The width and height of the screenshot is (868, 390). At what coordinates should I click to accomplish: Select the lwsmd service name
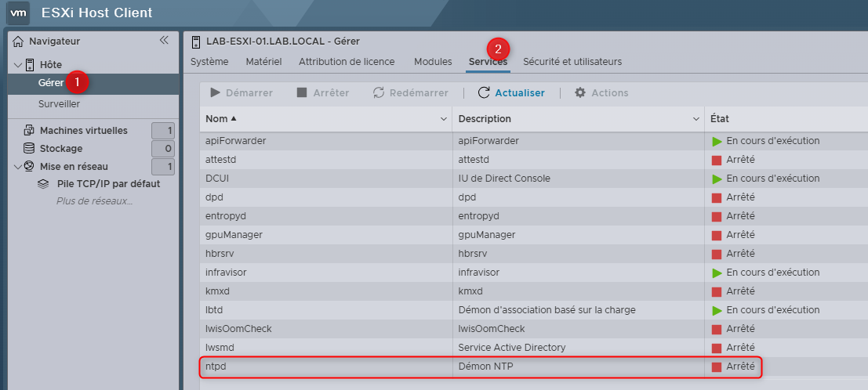[220, 348]
